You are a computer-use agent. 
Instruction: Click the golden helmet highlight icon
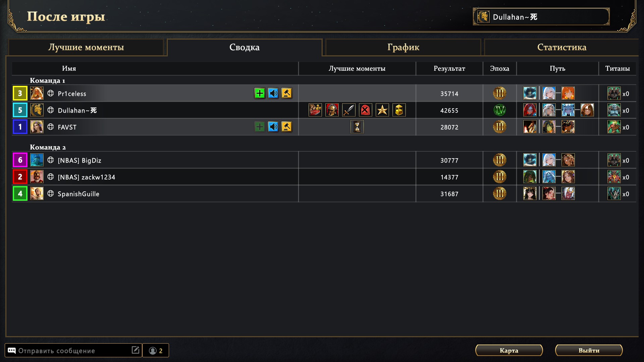pos(399,110)
